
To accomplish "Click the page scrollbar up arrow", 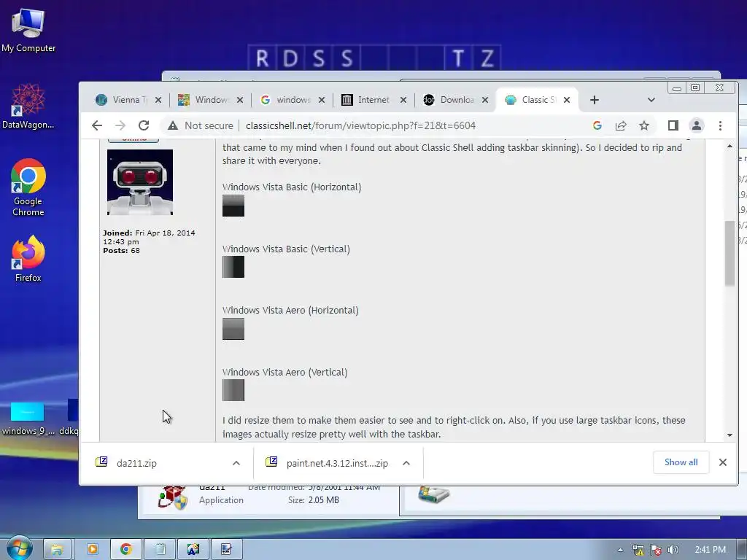I will [x=729, y=146].
